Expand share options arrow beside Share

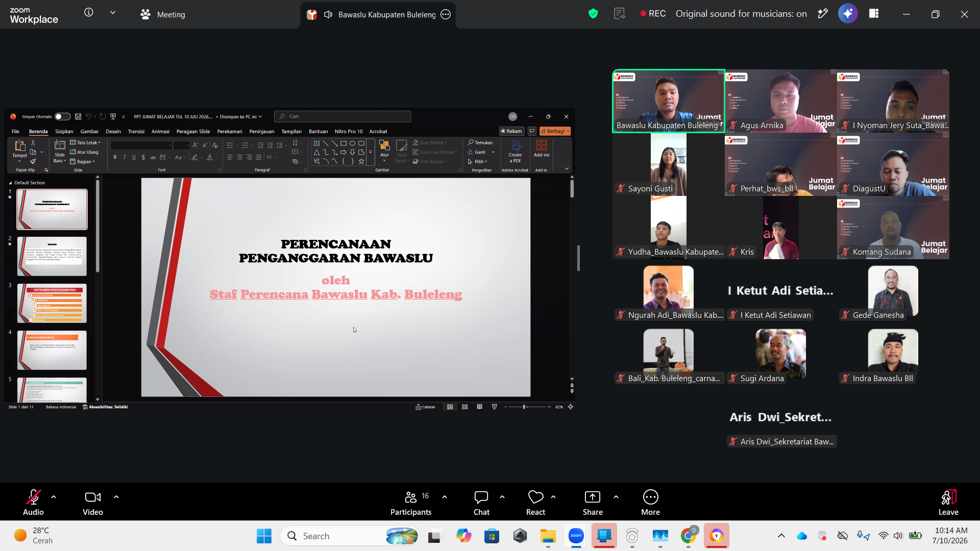(x=616, y=497)
